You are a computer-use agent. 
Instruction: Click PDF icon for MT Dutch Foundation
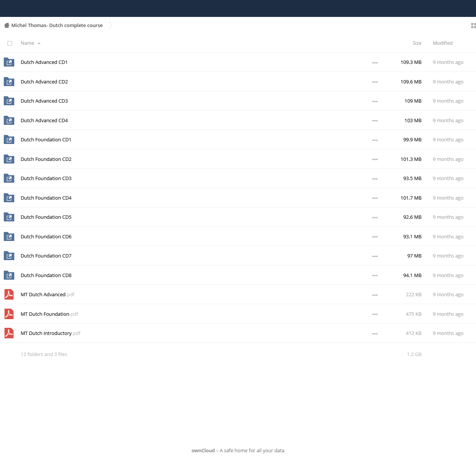pyautogui.click(x=9, y=314)
